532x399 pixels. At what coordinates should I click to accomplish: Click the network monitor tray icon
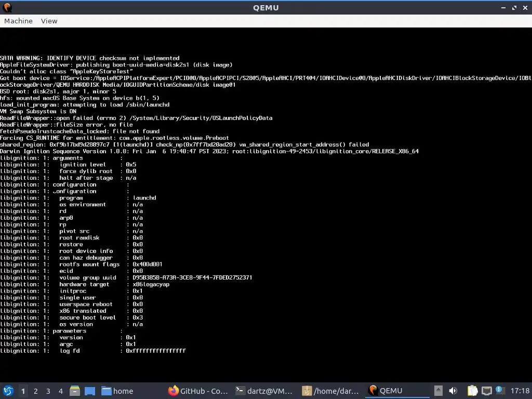(x=486, y=391)
